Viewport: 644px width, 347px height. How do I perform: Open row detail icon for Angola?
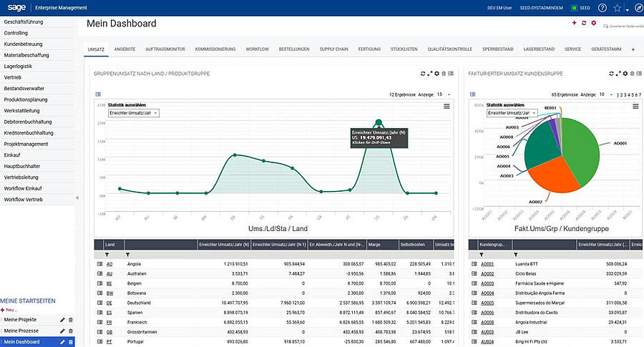(x=99, y=263)
